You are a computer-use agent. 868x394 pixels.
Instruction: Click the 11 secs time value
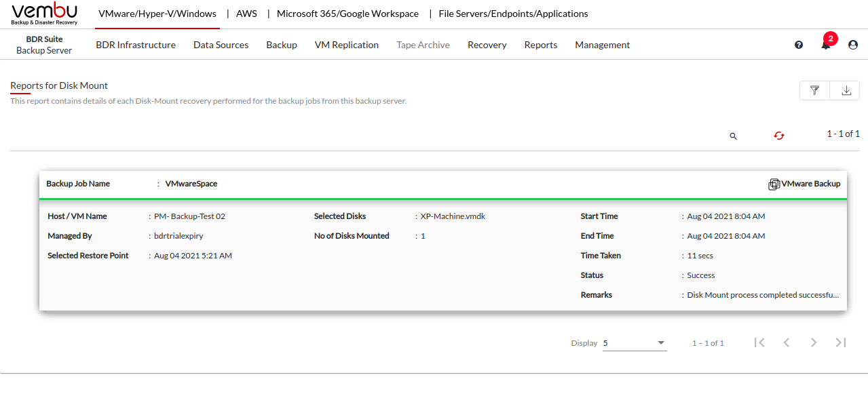pos(700,256)
